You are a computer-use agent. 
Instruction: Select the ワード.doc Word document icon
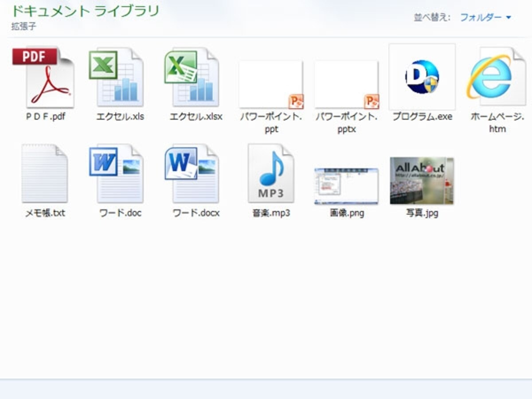(116, 173)
